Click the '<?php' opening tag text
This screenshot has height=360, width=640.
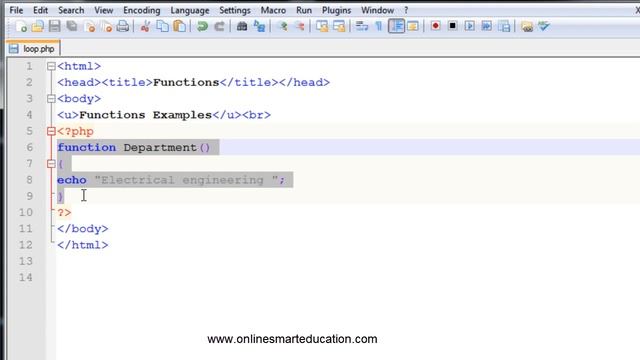click(x=76, y=131)
